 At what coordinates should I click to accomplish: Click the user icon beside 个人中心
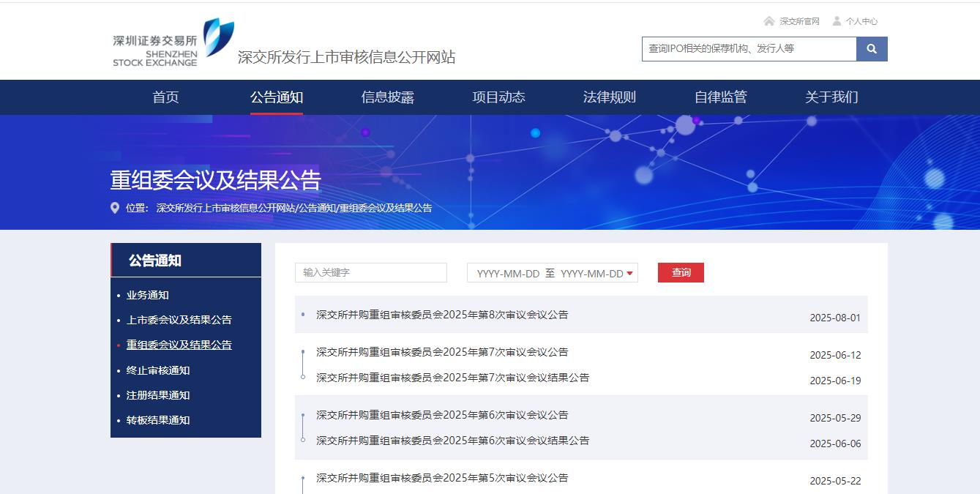(x=837, y=21)
